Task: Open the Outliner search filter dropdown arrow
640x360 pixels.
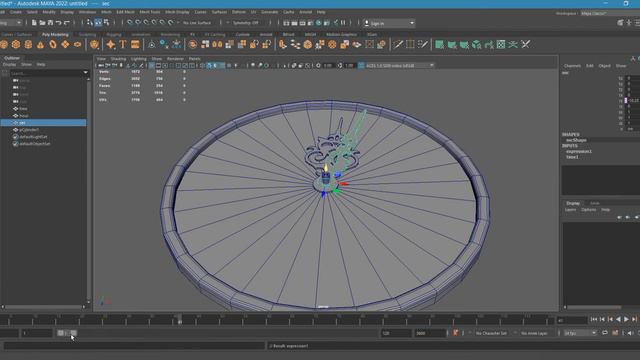Action: [85, 73]
